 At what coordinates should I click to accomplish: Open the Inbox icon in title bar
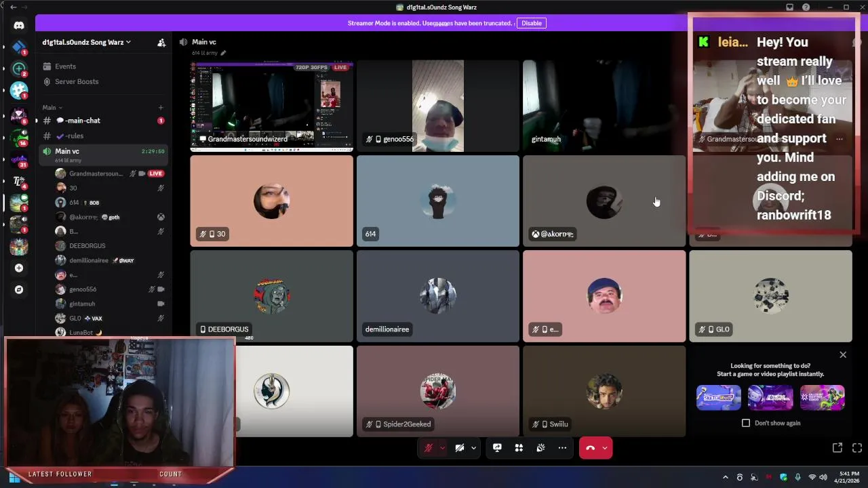coord(790,7)
